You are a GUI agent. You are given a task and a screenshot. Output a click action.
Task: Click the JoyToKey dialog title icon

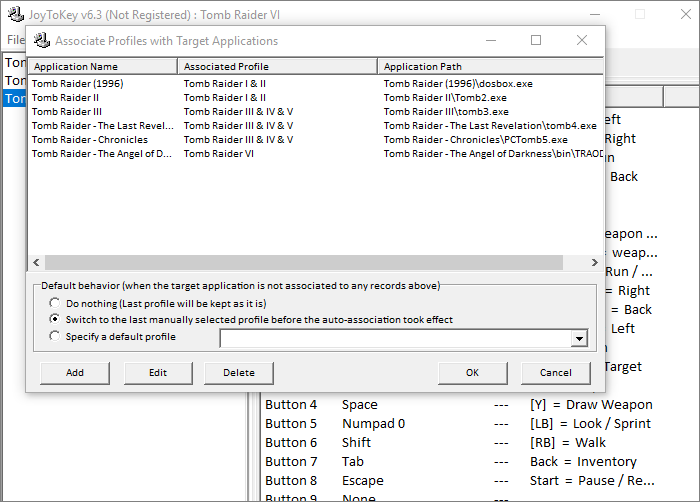coord(41,41)
